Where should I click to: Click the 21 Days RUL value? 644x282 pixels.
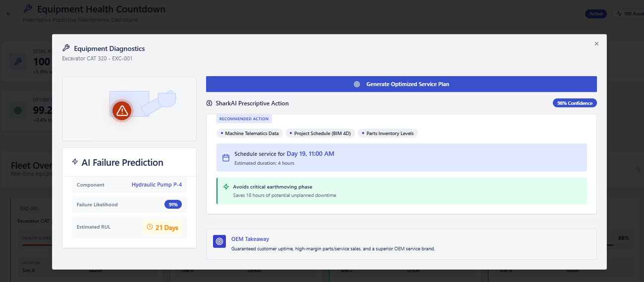click(166, 228)
